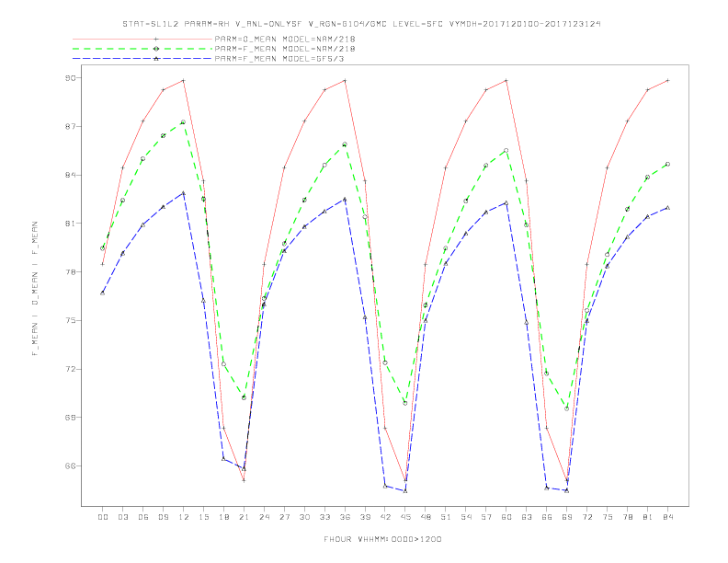Click x-axis tick label 66
Screen dimensions: 728x563
[547, 517]
